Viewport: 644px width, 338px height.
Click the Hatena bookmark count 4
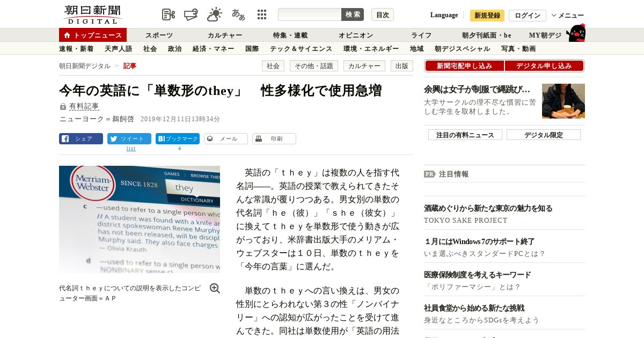[179, 149]
